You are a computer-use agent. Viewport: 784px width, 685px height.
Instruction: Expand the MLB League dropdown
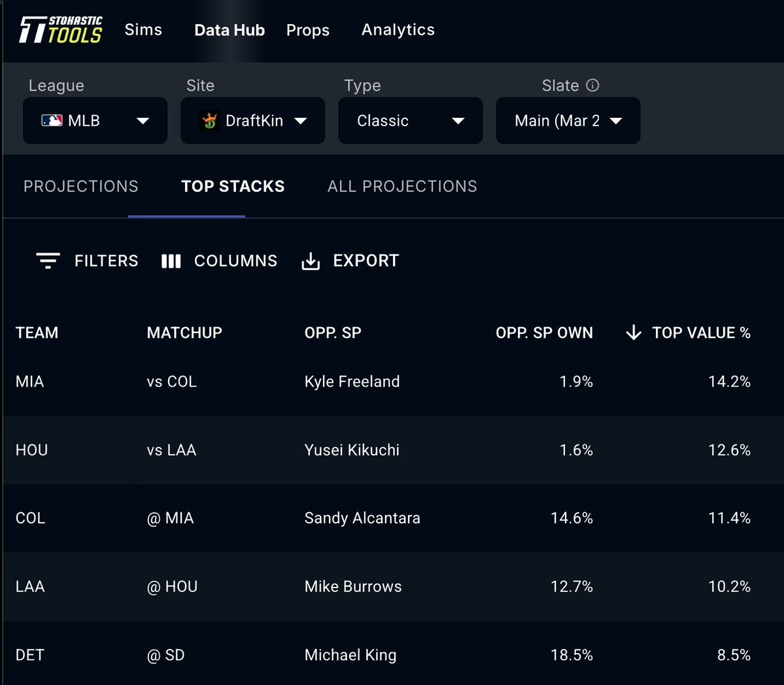[x=95, y=120]
